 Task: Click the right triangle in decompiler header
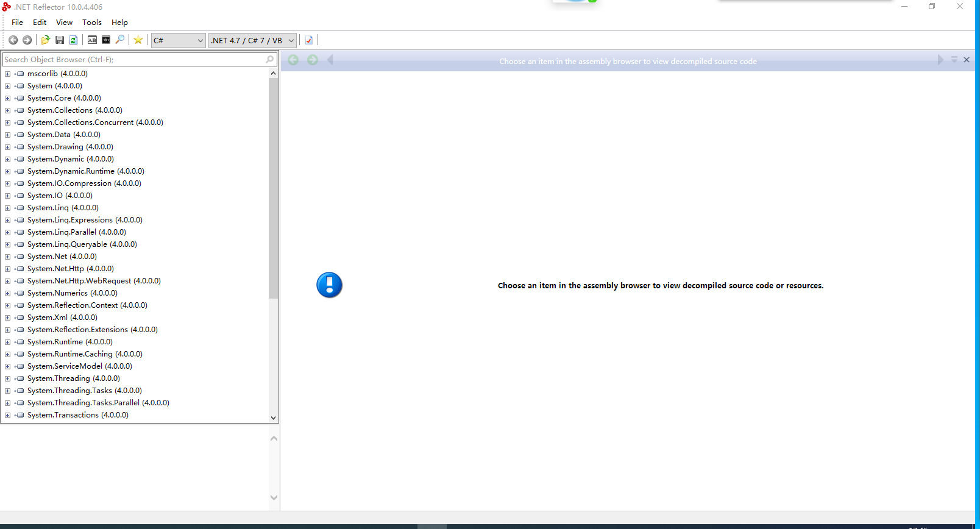point(940,60)
